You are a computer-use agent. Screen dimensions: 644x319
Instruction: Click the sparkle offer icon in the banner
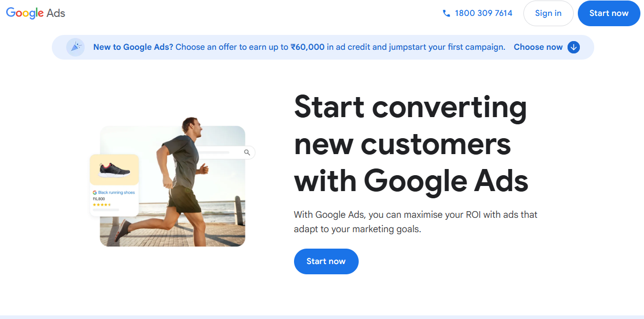click(75, 47)
